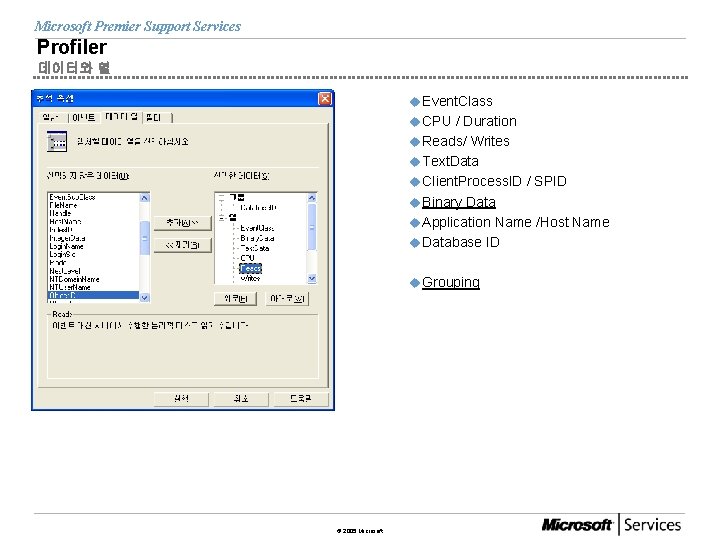Click the highlighted ObjectID list entry
The width and height of the screenshot is (720, 540).
93,295
